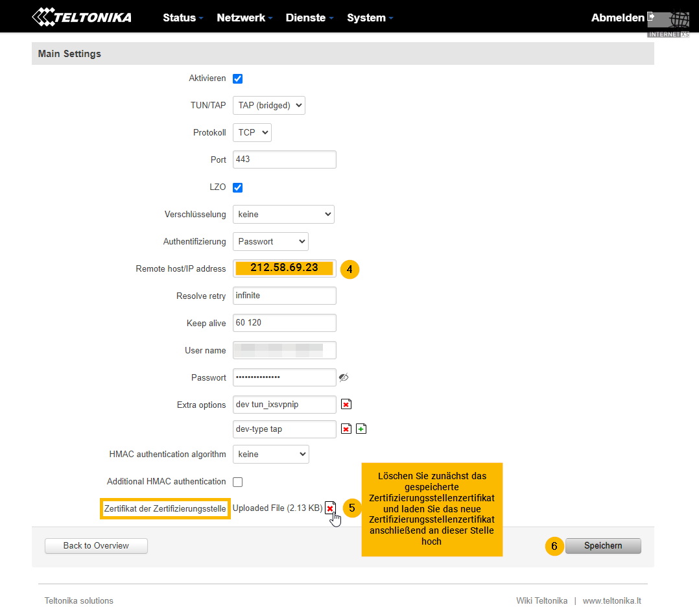Delete the uploaded CA certificate file
This screenshot has height=616, width=699.
pyautogui.click(x=330, y=508)
